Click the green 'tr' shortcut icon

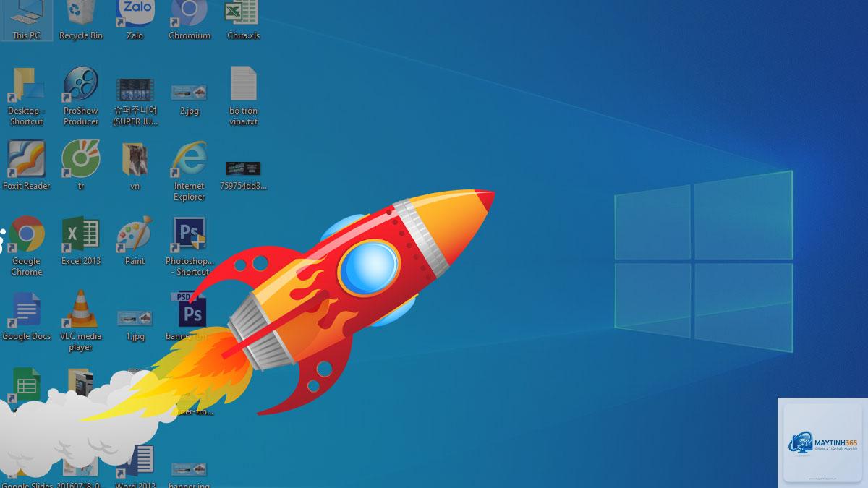[x=81, y=166]
